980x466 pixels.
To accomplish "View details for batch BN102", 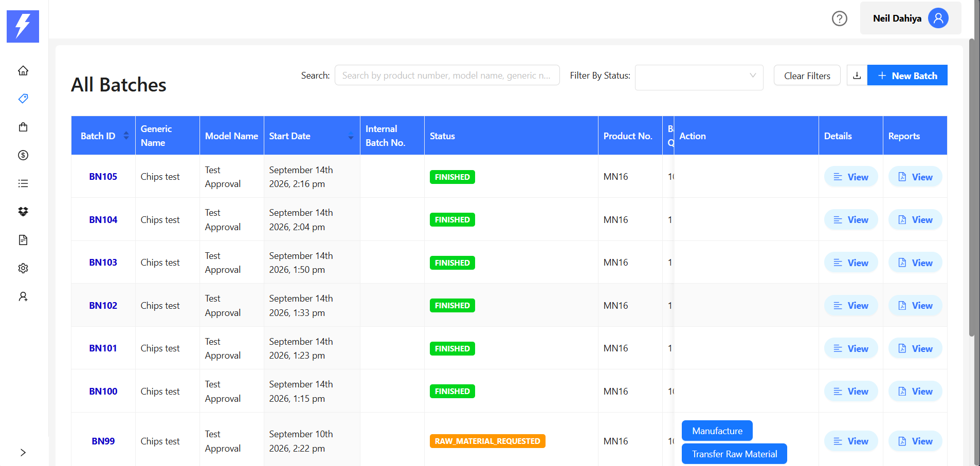I will click(x=851, y=306).
